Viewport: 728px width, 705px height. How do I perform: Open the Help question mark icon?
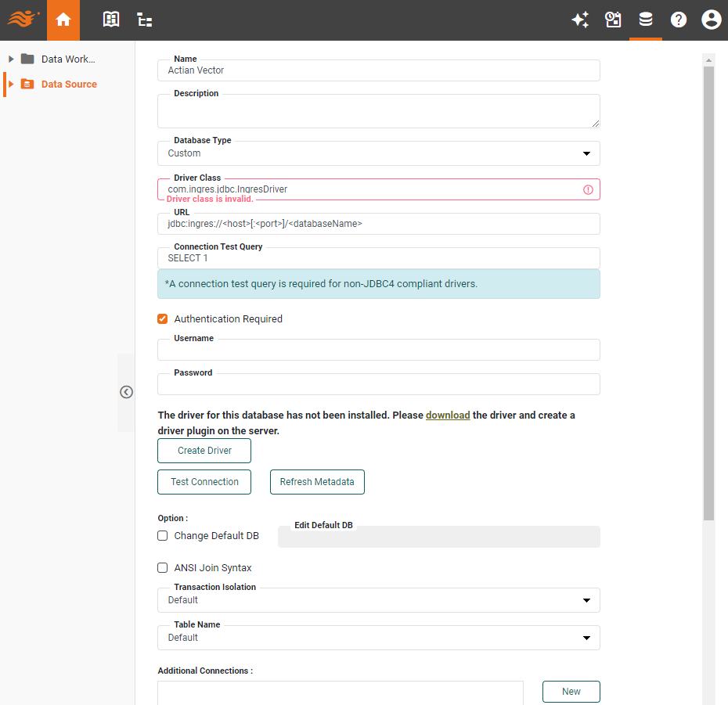click(x=678, y=20)
